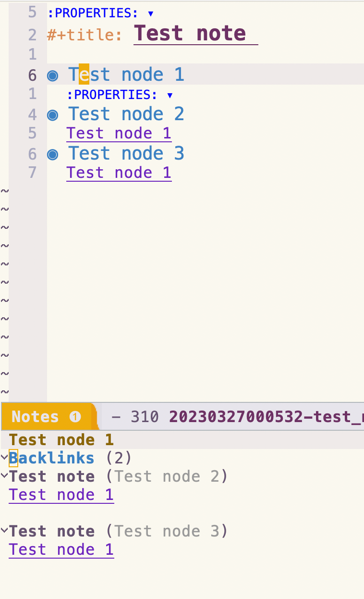
Task: Collapse the Test note (Test node 2) backlink entry
Action: coord(4,475)
